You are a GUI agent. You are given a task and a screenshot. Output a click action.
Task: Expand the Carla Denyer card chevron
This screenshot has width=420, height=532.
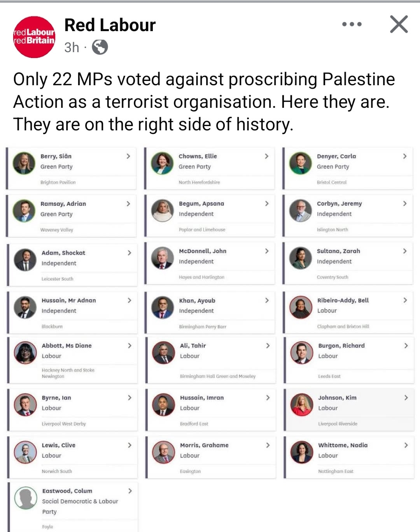405,156
